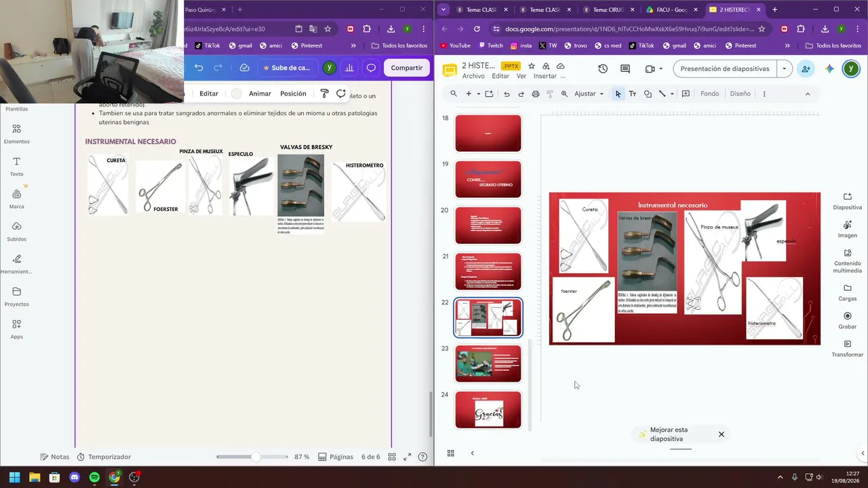Image resolution: width=868 pixels, height=488 pixels.
Task: Click the Fondo button in Slides toolbar
Action: [x=710, y=94]
